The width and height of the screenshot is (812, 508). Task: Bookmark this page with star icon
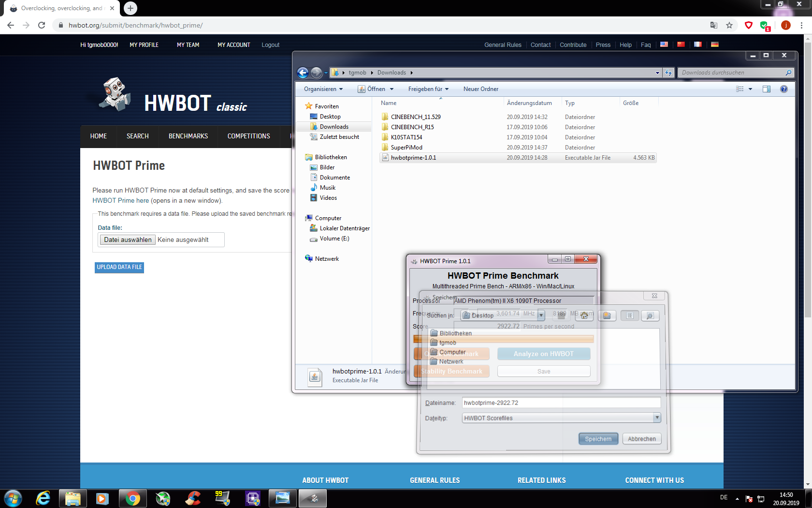tap(729, 25)
